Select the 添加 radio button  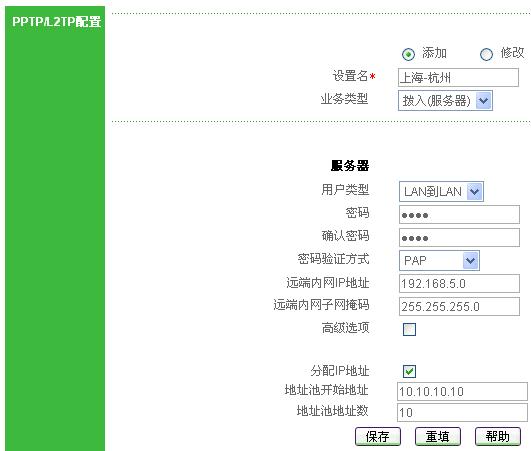pyautogui.click(x=408, y=54)
